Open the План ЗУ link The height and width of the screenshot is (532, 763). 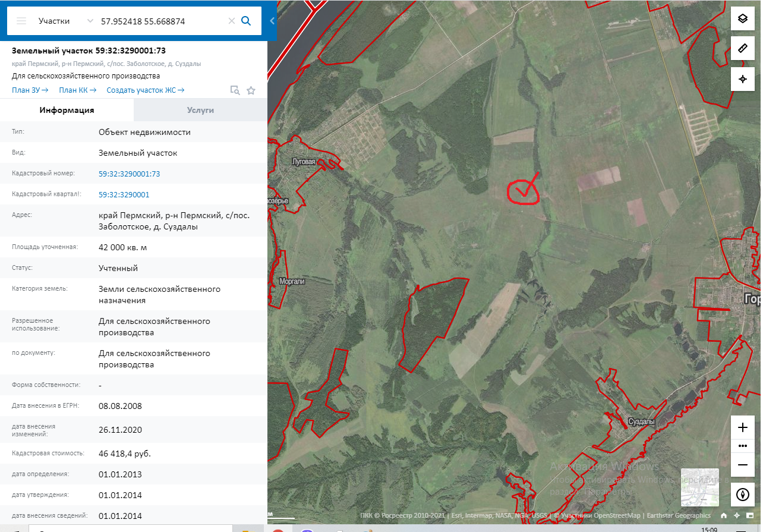pyautogui.click(x=30, y=90)
